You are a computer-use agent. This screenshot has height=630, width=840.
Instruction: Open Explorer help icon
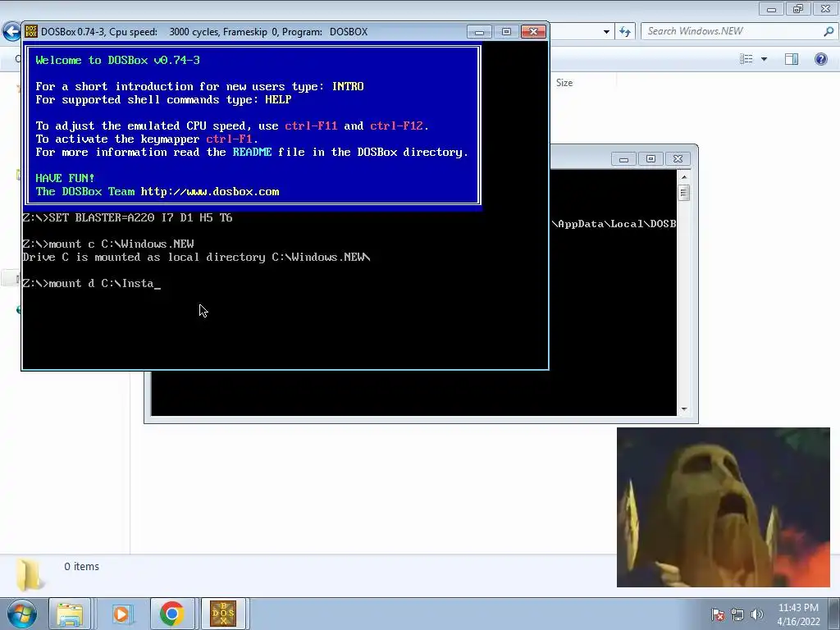point(820,59)
